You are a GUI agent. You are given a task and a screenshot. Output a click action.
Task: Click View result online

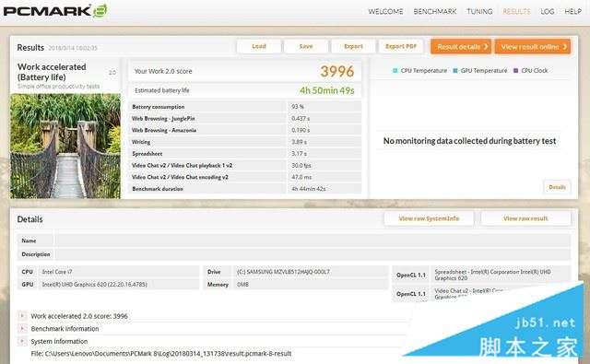[x=533, y=47]
